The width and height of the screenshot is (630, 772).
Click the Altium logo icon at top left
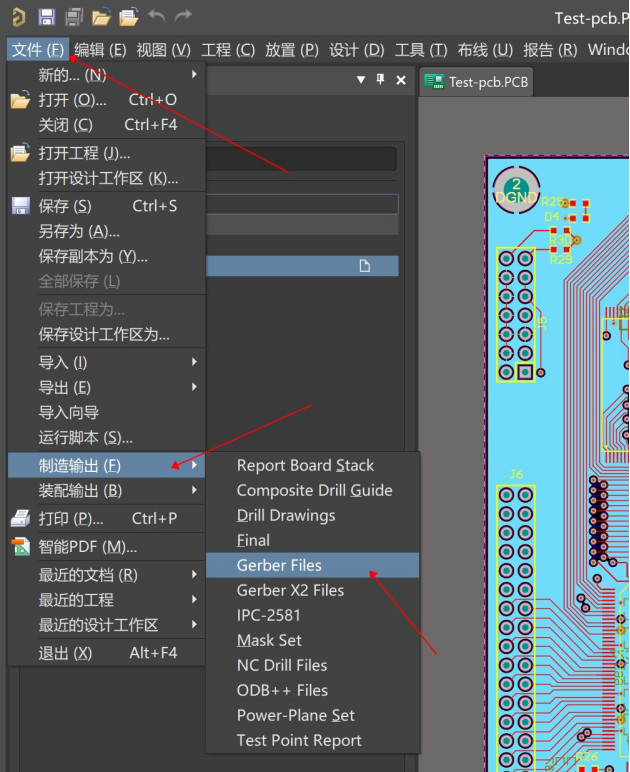pos(18,17)
